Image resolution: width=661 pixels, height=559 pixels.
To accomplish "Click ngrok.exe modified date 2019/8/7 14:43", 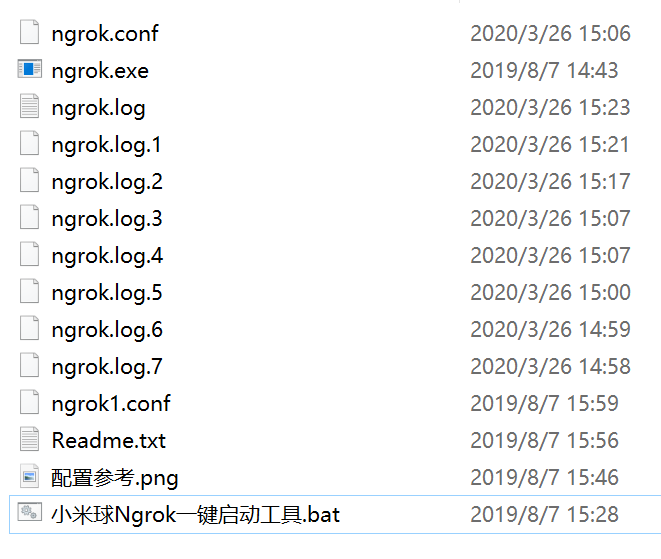I will tap(544, 70).
